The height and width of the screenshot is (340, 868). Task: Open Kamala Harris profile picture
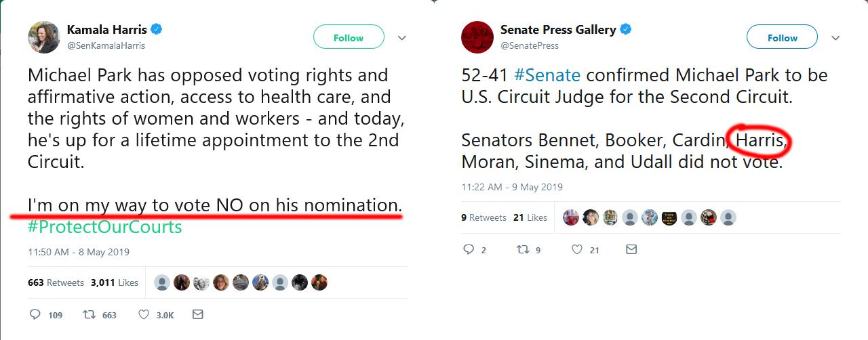point(44,37)
